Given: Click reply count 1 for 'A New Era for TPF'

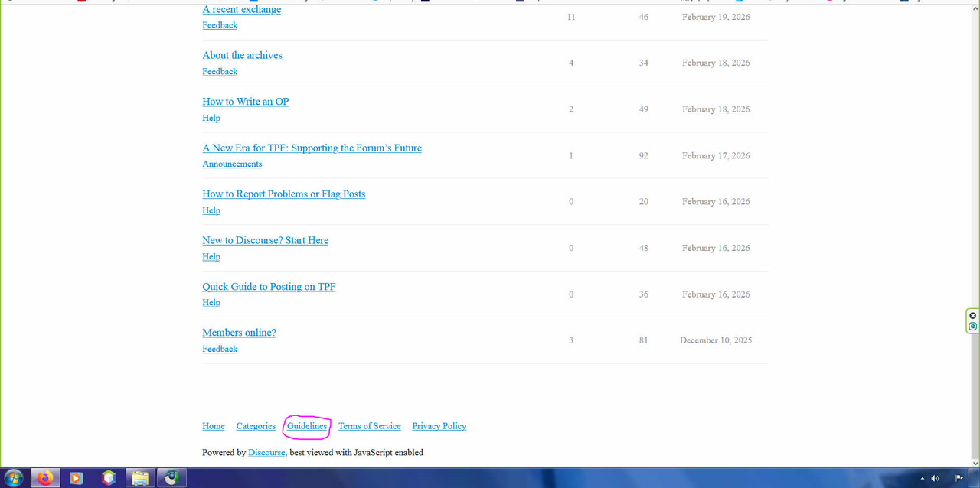Looking at the screenshot, I should [x=571, y=155].
